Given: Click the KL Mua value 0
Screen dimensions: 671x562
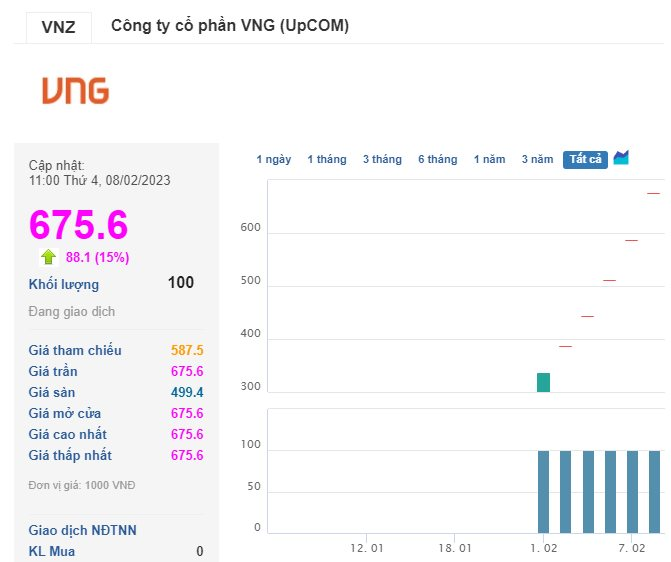Looking at the screenshot, I should click(x=199, y=551).
